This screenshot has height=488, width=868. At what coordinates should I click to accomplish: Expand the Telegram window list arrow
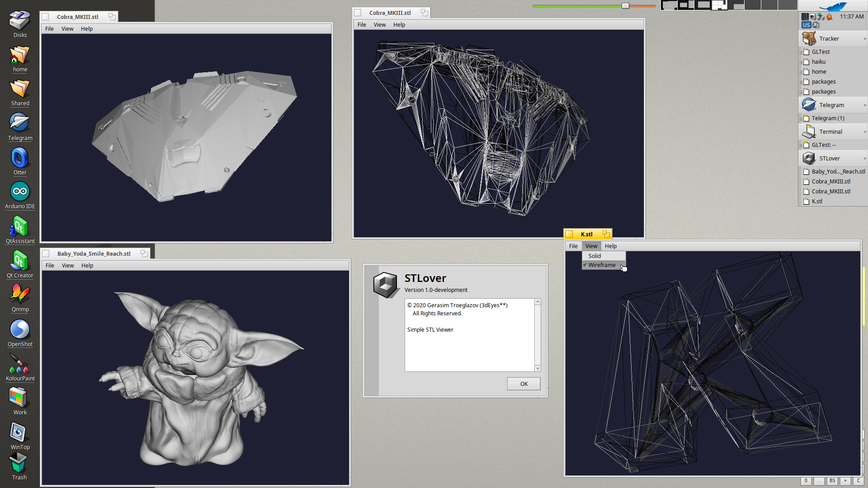point(864,105)
